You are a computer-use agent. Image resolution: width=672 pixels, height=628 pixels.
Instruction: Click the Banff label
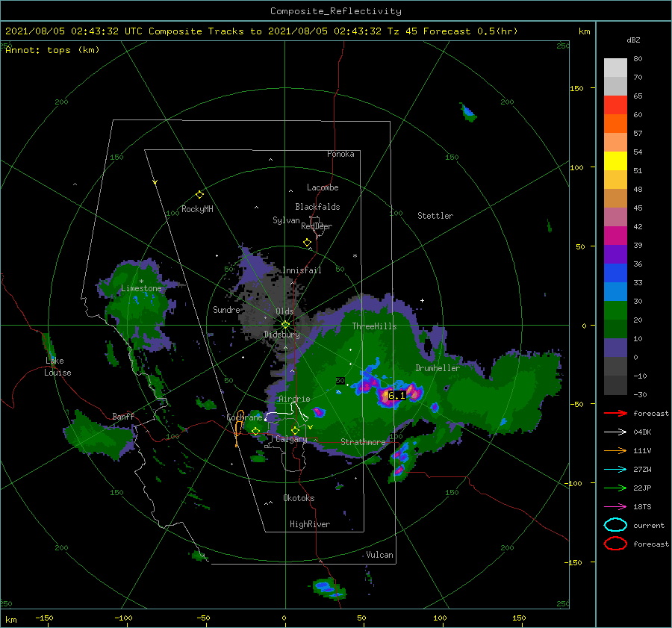tap(123, 416)
